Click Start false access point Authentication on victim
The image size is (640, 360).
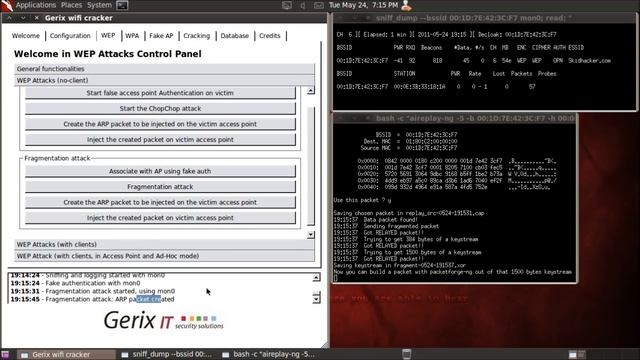pos(160,93)
